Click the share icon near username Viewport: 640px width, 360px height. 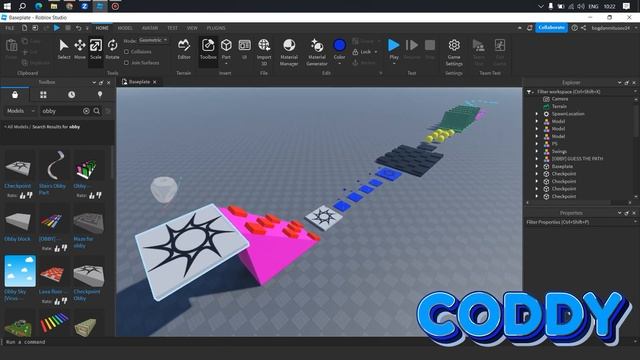[x=584, y=28]
